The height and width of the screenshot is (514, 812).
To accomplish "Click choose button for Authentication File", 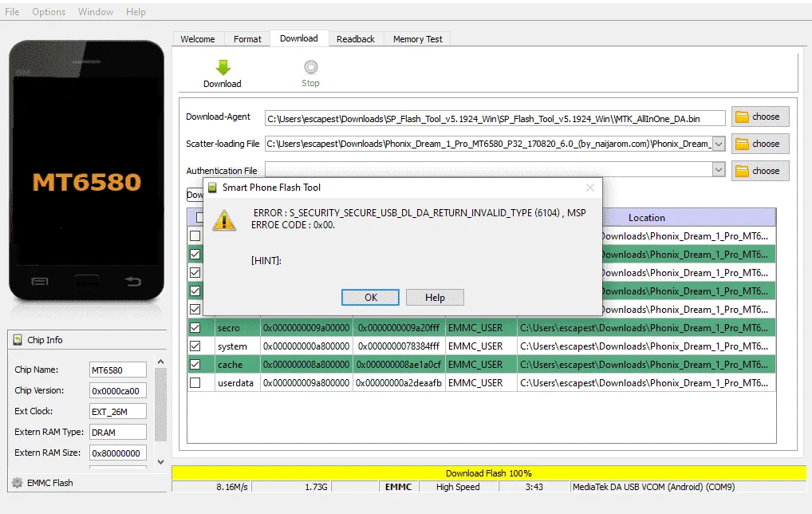I will [760, 171].
